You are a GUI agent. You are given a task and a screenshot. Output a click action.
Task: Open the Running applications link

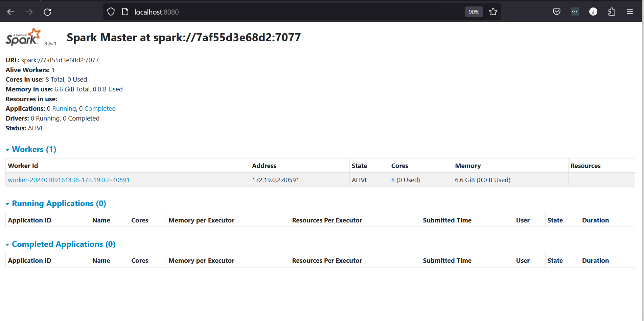(64, 109)
